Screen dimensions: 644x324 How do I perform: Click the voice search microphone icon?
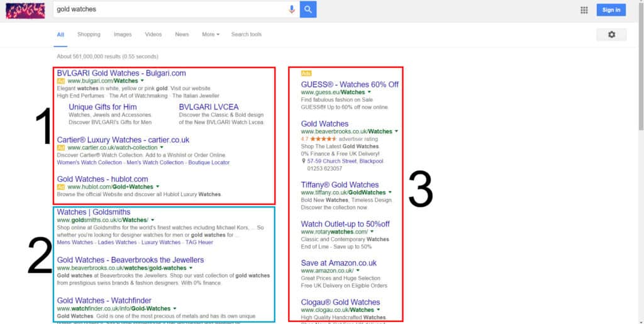(x=292, y=9)
